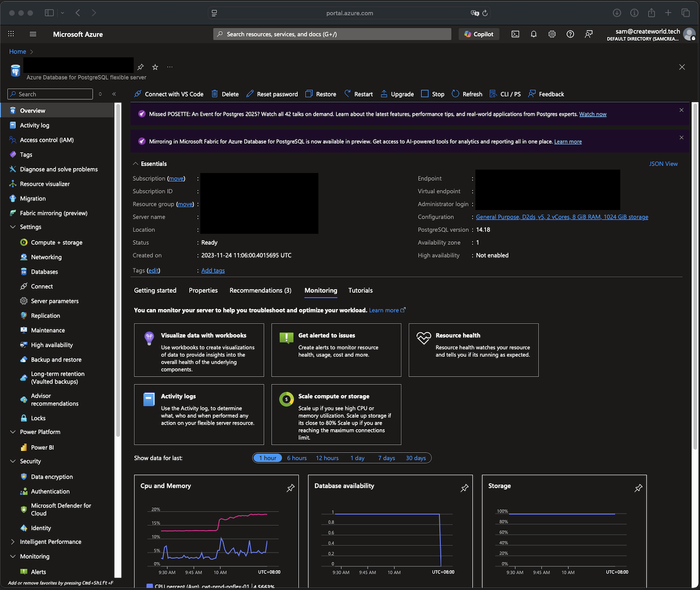This screenshot has height=590, width=700.
Task: Collapse the Security sidebar section
Action: pos(13,461)
